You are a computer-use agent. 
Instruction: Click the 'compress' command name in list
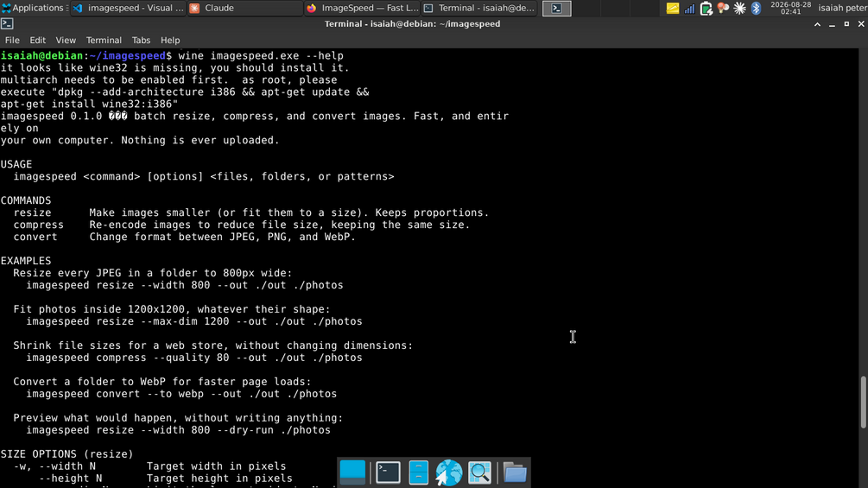pyautogui.click(x=38, y=225)
